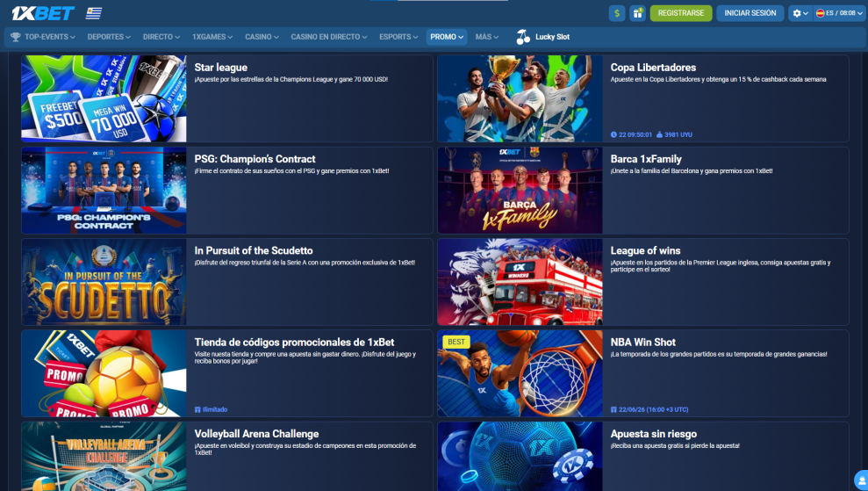Open the ESPORTS menu item
This screenshot has width=868, height=491.
coord(399,37)
